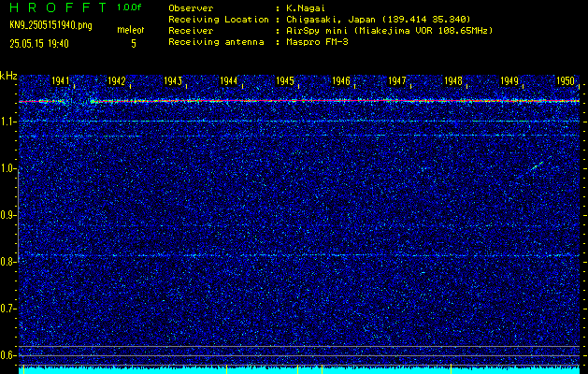Select location Chigasaki, Japan coordinates text

(x=379, y=20)
